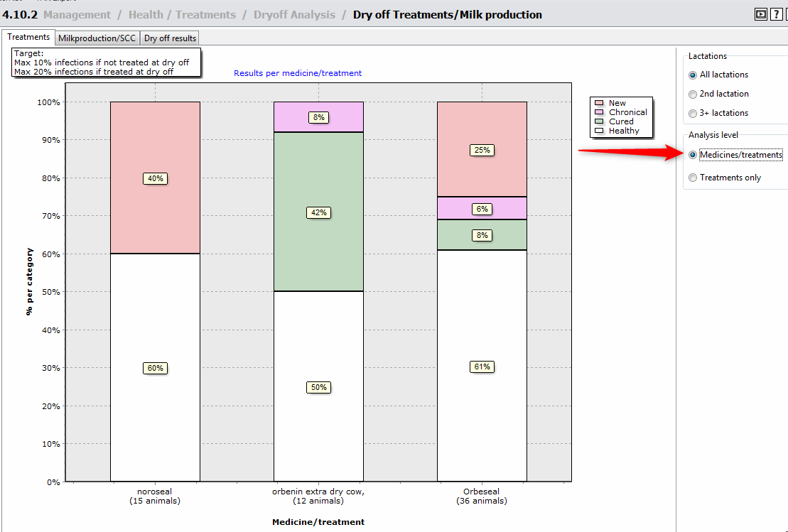Click the pink New legend swatch
This screenshot has width=788, height=532.
pos(598,103)
